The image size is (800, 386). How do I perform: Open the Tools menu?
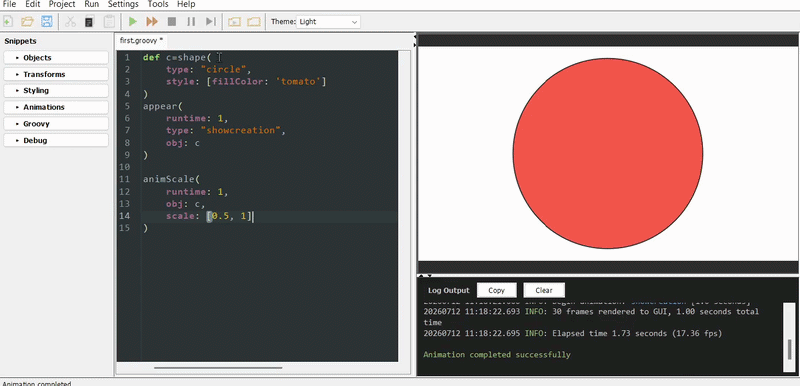(x=158, y=5)
